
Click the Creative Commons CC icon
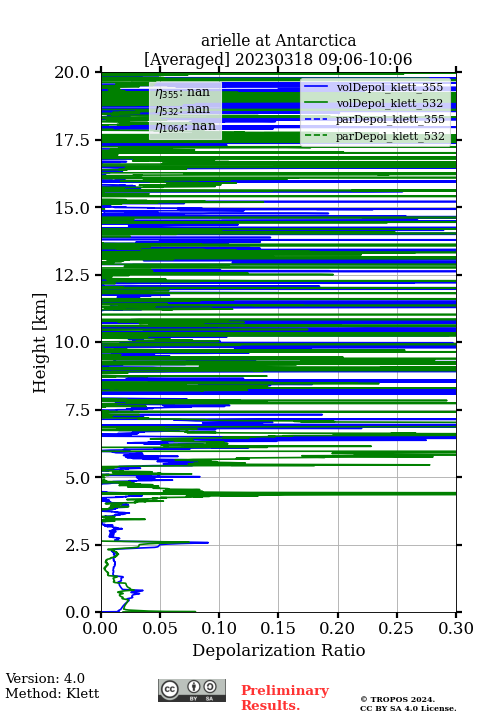pos(169,689)
